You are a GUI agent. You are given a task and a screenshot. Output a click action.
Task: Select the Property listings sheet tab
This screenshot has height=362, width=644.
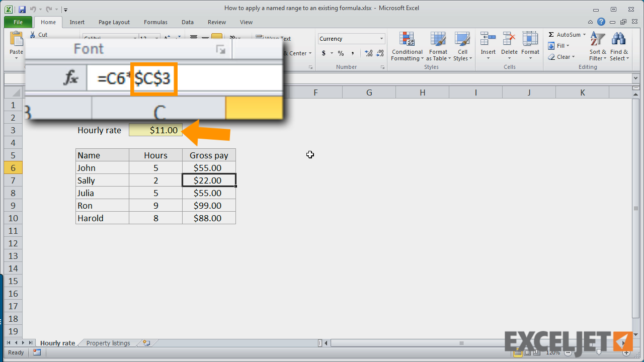tap(108, 343)
